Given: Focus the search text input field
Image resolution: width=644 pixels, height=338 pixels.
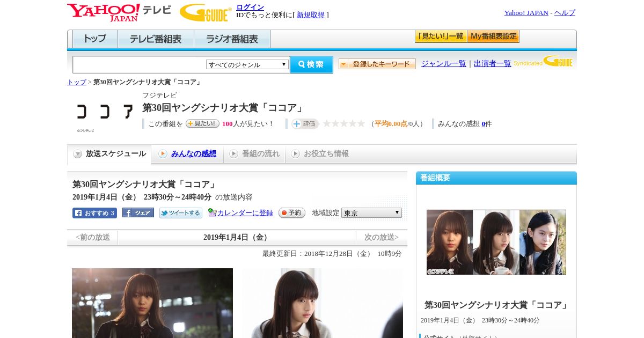Looking at the screenshot, I should click(x=140, y=64).
